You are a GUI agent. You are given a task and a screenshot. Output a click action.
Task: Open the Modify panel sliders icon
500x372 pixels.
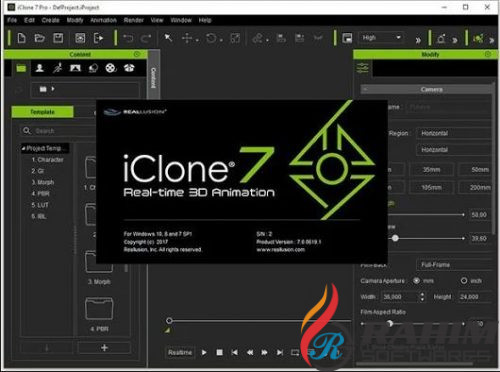(x=363, y=68)
